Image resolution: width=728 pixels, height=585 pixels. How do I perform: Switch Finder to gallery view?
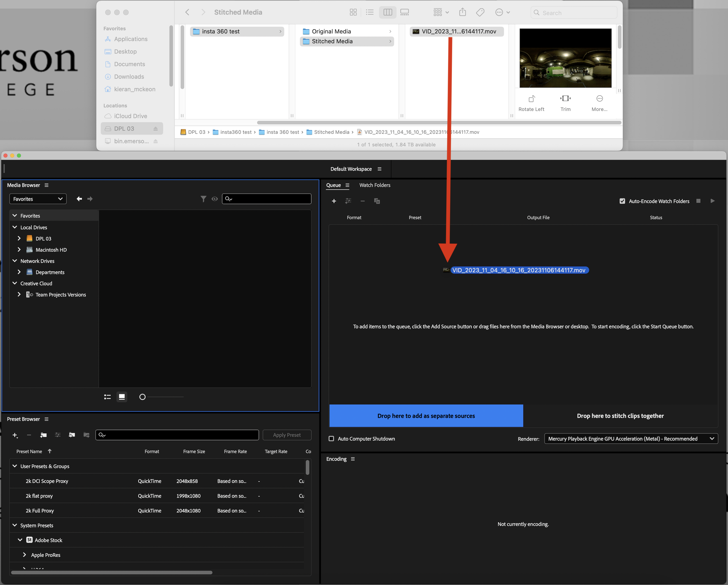[x=405, y=12]
